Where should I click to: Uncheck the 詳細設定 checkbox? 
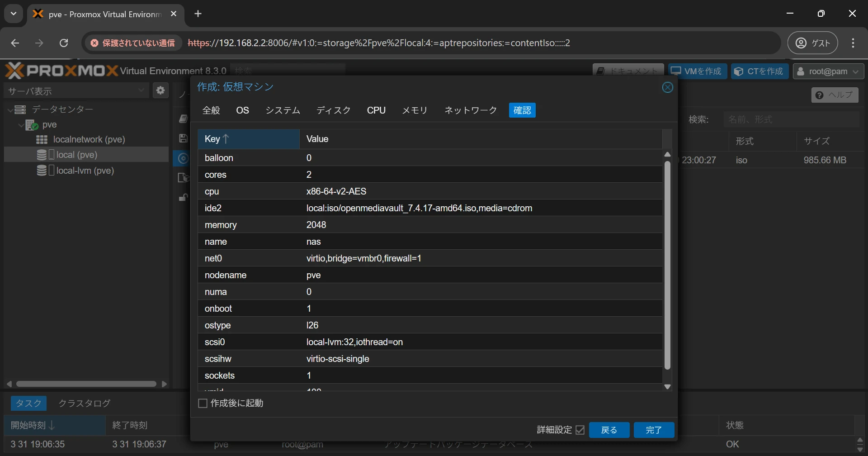pos(580,430)
